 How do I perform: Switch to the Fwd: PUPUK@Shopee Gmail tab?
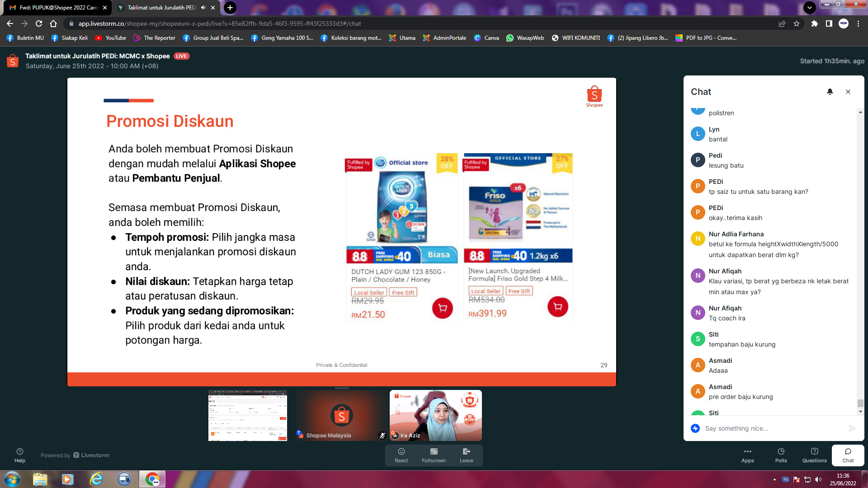(x=58, y=8)
